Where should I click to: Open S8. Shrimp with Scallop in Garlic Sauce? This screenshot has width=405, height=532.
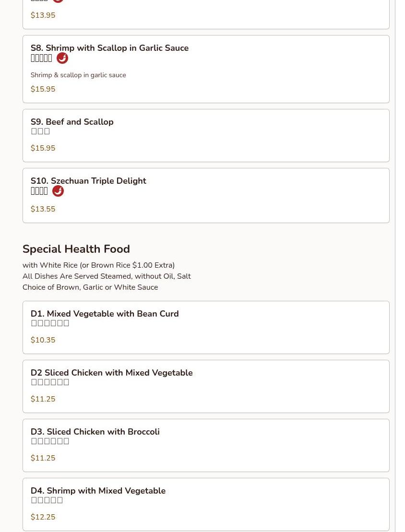[109, 48]
